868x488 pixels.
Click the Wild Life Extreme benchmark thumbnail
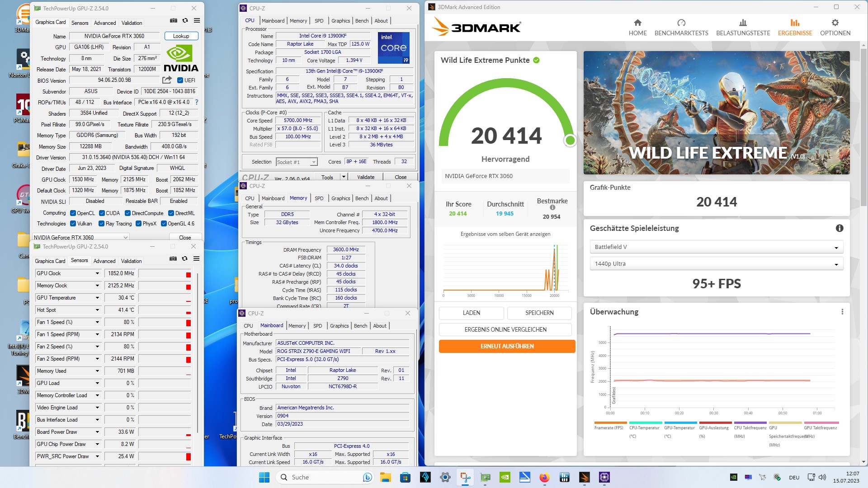717,113
